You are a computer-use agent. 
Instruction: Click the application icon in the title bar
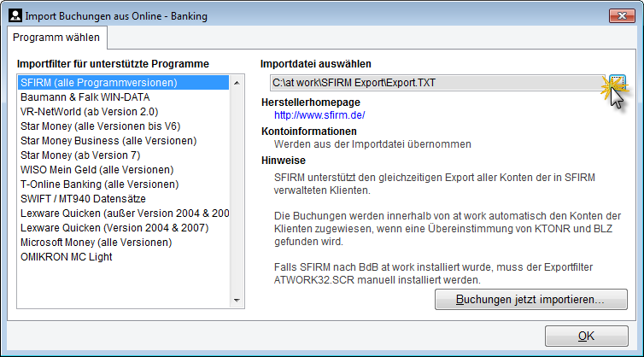coord(15,15)
